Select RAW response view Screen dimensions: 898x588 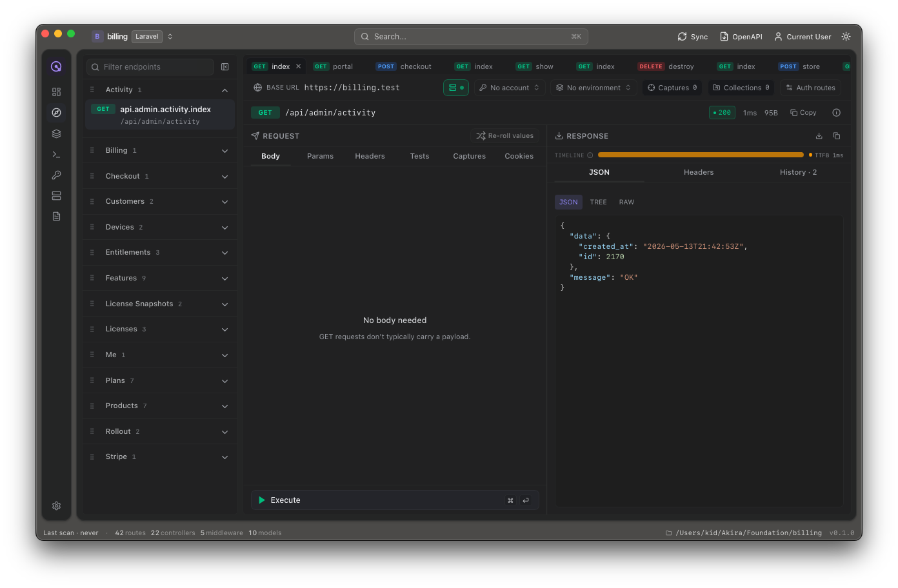click(x=626, y=202)
